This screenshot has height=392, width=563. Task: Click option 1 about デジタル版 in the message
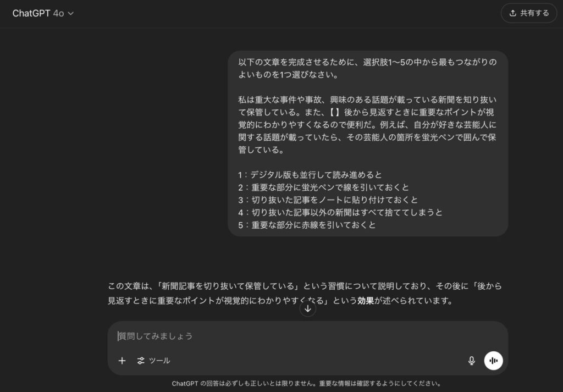310,175
